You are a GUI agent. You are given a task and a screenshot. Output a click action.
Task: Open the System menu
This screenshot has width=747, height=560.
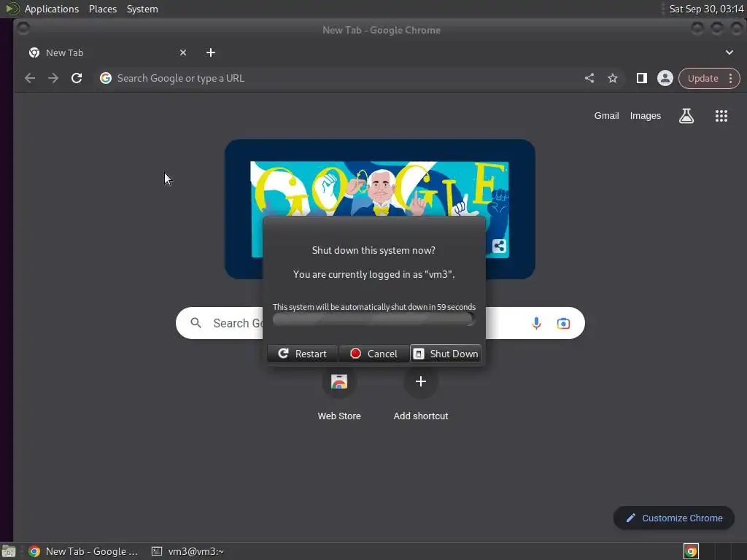tap(142, 9)
